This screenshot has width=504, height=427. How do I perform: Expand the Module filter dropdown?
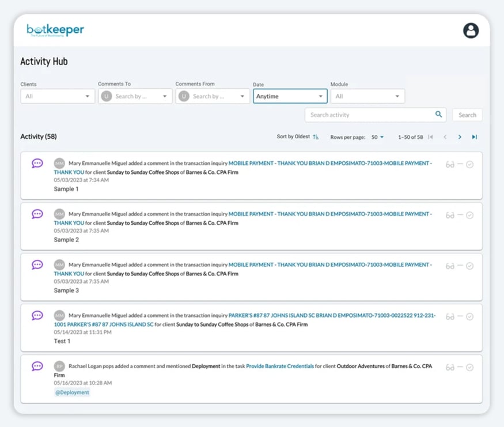pyautogui.click(x=367, y=96)
